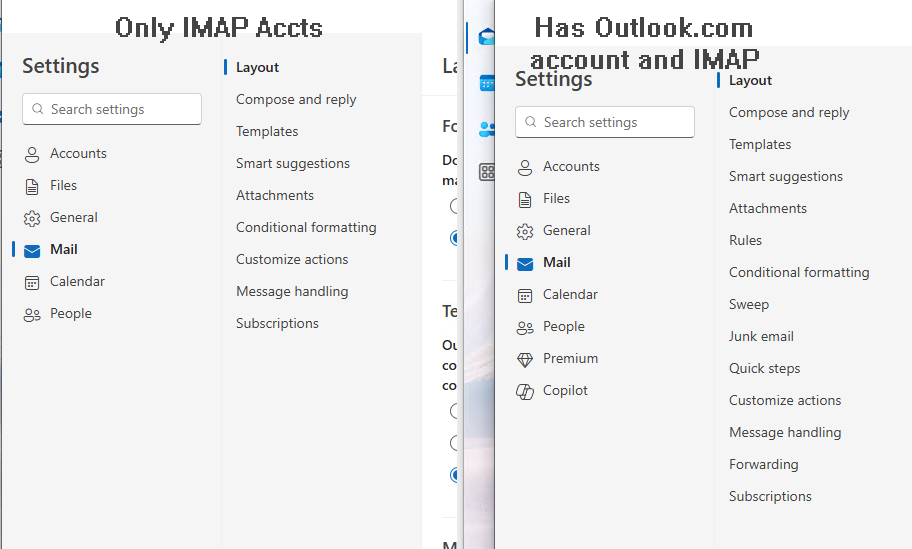Select Layout in the right window's Mail list
Viewport: 912px width, 549px height.
click(750, 80)
